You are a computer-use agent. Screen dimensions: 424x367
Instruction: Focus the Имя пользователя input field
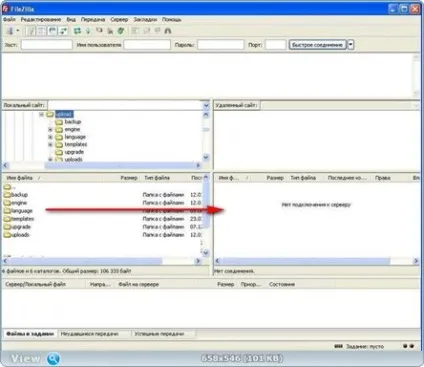147,45
